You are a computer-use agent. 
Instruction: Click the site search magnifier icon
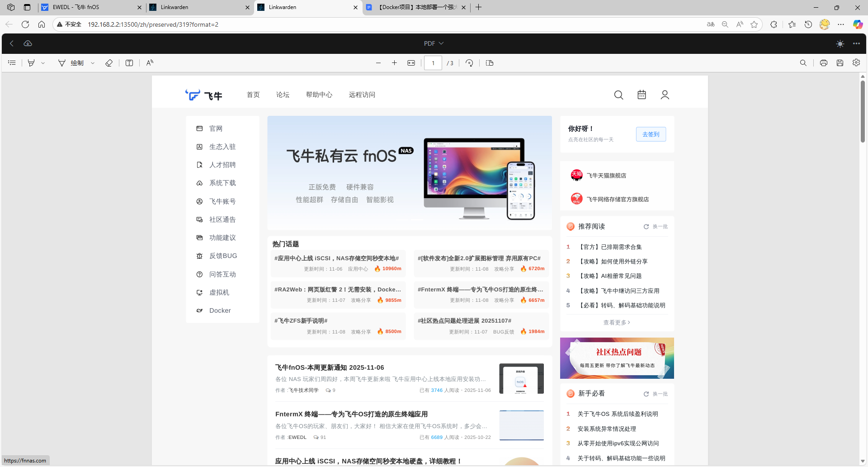pos(618,95)
